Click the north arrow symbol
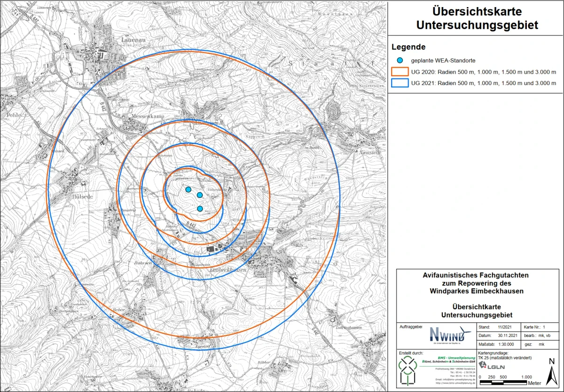This screenshot has height=392, width=564. pyautogui.click(x=551, y=371)
